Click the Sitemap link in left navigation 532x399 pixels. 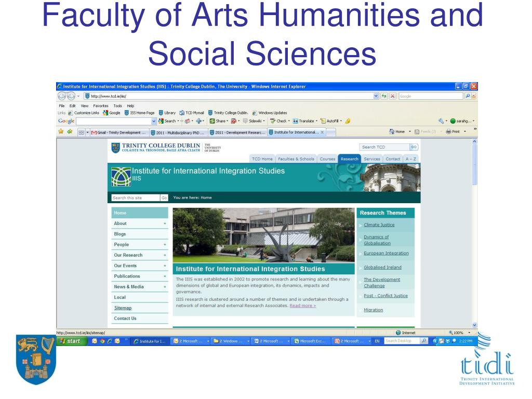coord(123,308)
